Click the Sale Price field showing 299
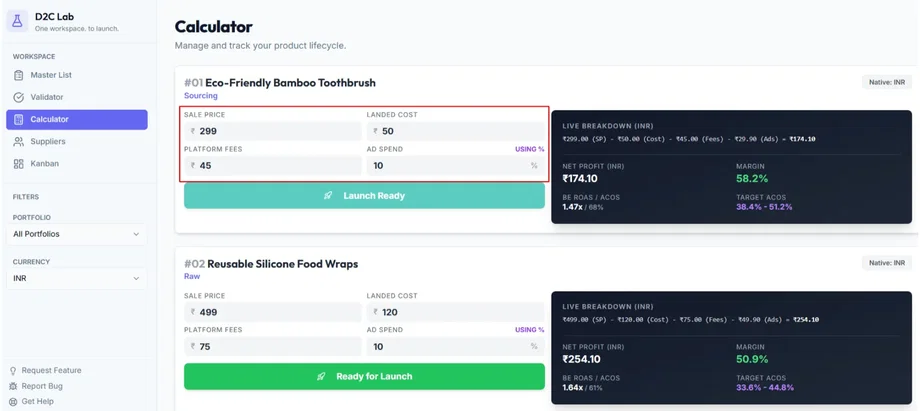 pos(272,131)
